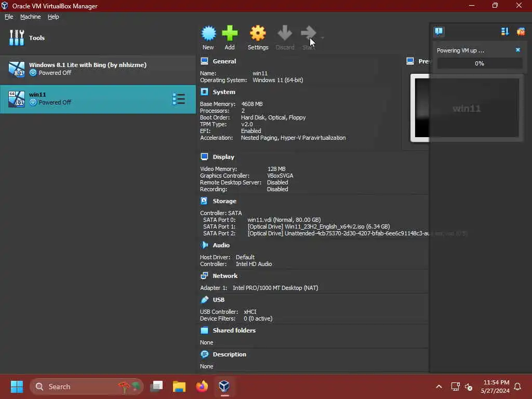Select the Windows 8.1 Lite VM
This screenshot has height=399, width=532.
tap(98, 69)
